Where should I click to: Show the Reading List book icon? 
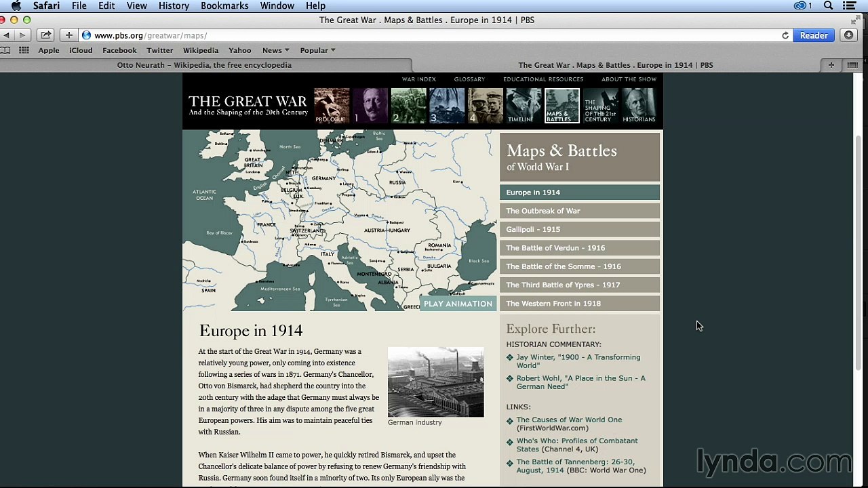pos(5,50)
